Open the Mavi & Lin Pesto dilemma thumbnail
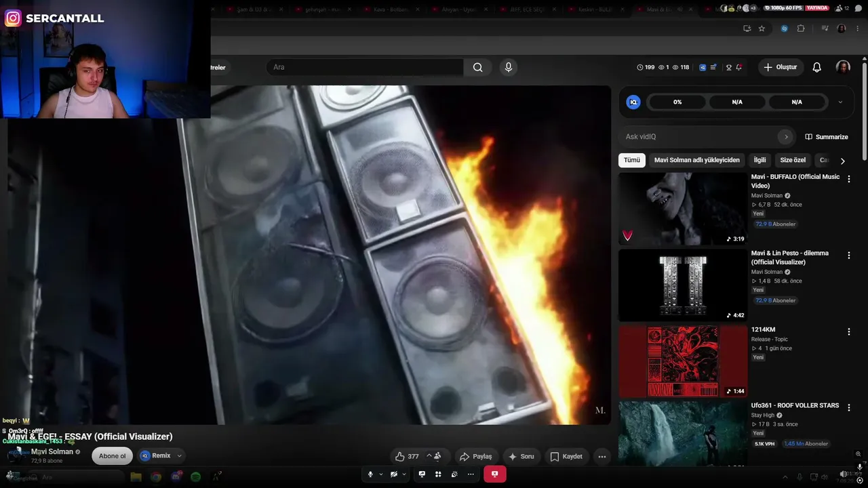The width and height of the screenshot is (868, 488). tap(683, 285)
